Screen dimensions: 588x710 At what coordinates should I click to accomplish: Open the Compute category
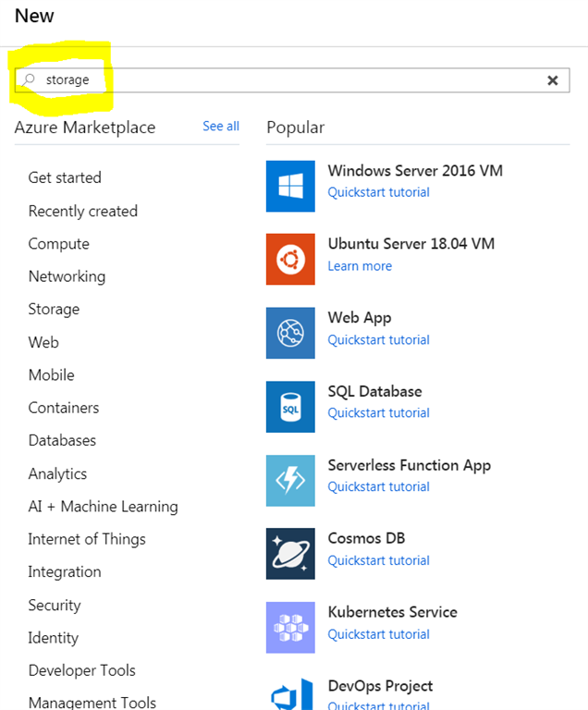(59, 244)
